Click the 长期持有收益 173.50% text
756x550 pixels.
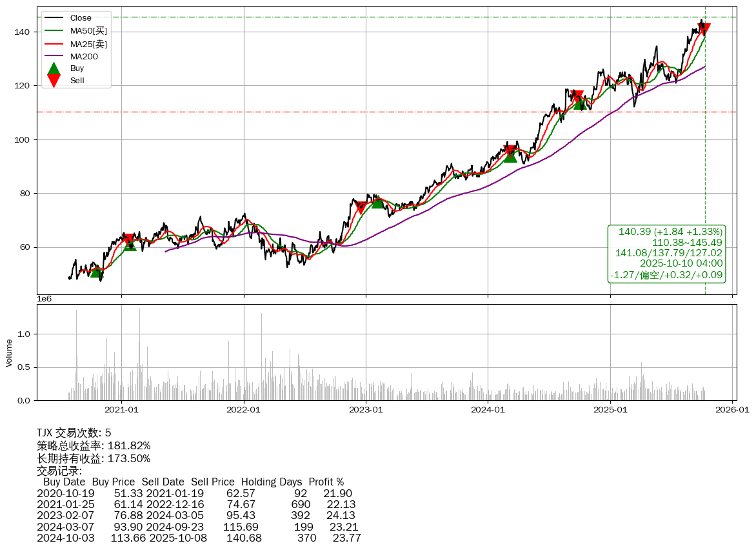pyautogui.click(x=94, y=458)
